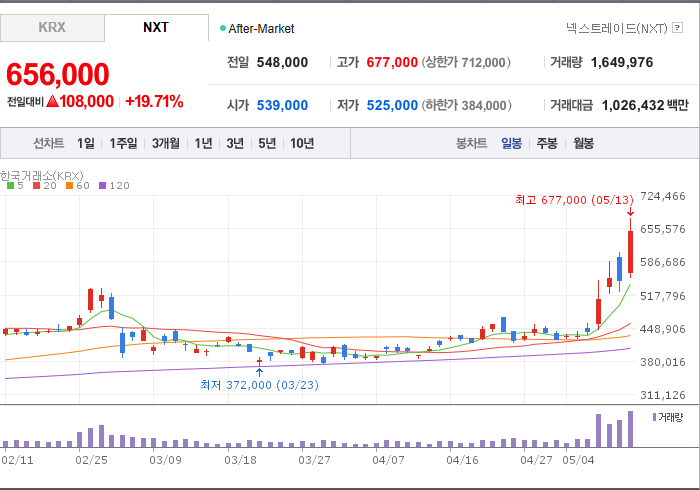
Task: Click the 02/25 date axis label
Action: tap(91, 460)
